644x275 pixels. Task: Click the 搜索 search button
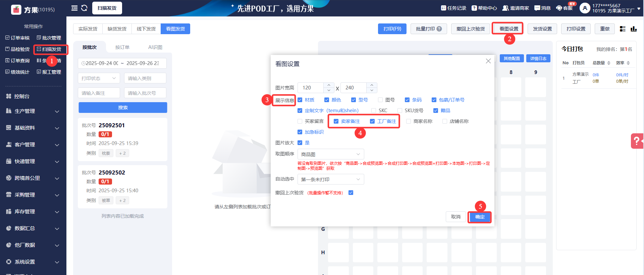coord(123,108)
